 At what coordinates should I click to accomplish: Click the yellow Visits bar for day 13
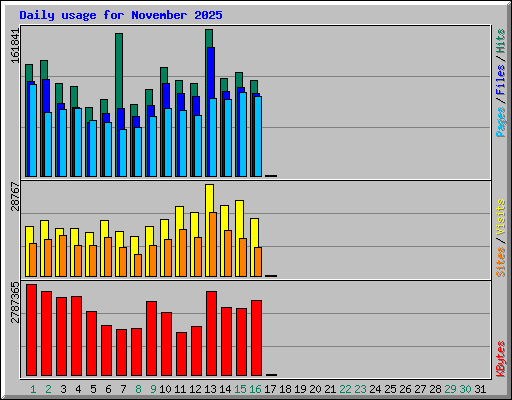210,198
